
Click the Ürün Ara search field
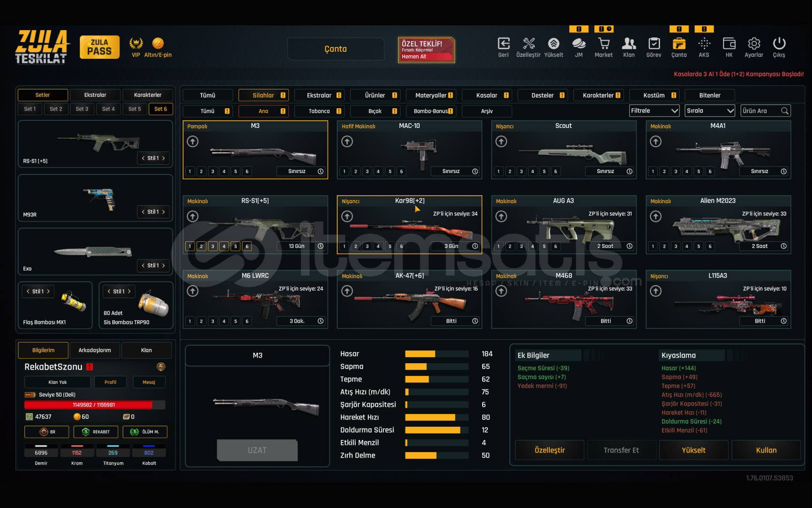(x=765, y=111)
